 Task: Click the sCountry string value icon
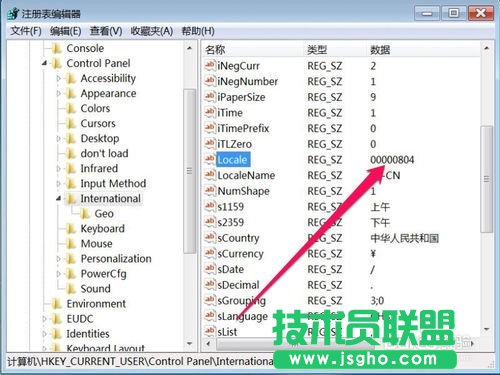pos(210,238)
